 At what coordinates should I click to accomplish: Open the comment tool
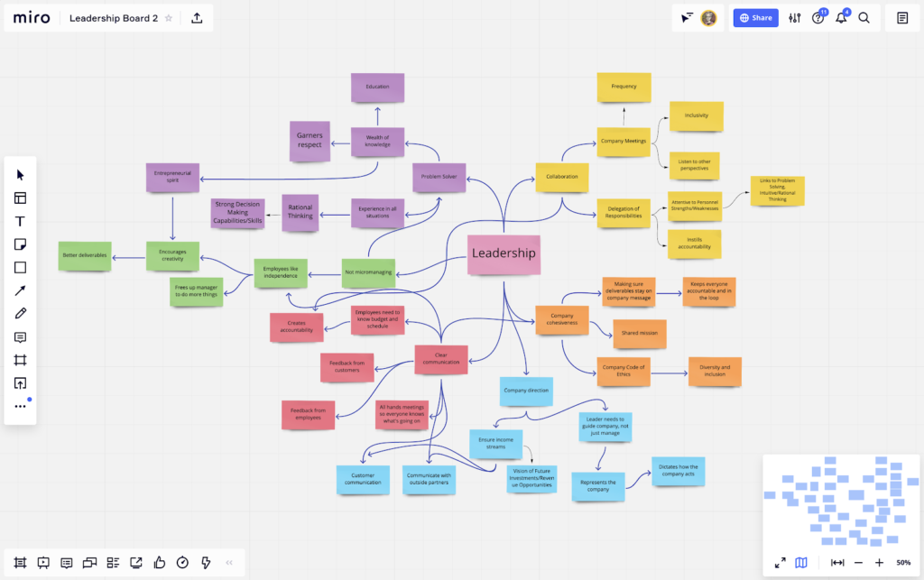(x=20, y=337)
